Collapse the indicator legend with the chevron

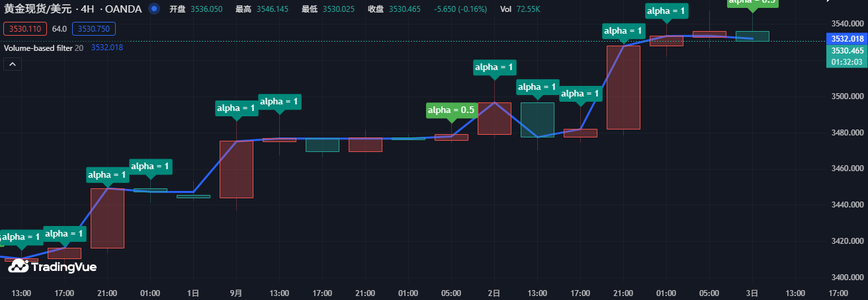click(13, 64)
